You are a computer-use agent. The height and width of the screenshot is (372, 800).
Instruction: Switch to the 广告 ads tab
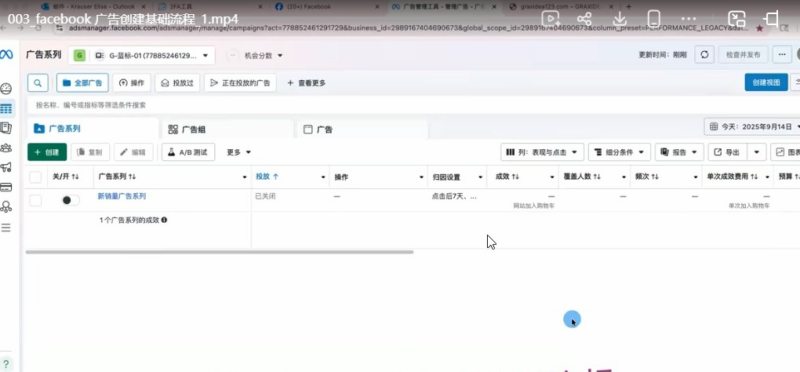[362, 129]
